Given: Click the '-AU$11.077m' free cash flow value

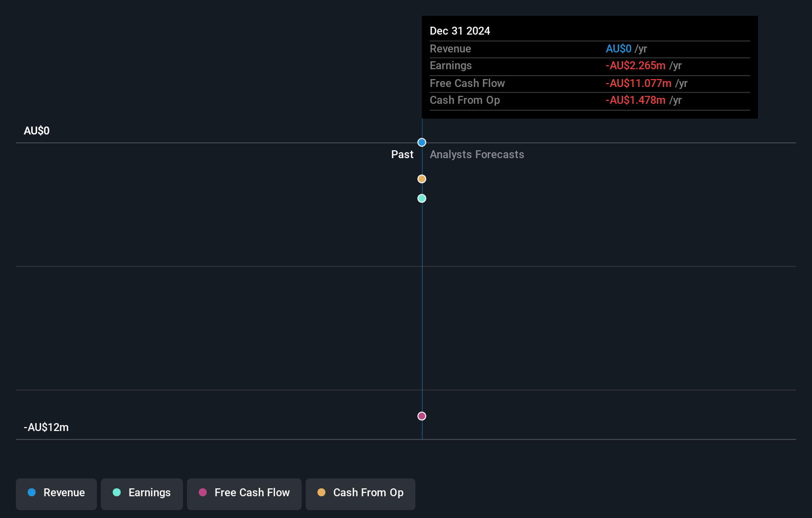Looking at the screenshot, I should coord(638,83).
